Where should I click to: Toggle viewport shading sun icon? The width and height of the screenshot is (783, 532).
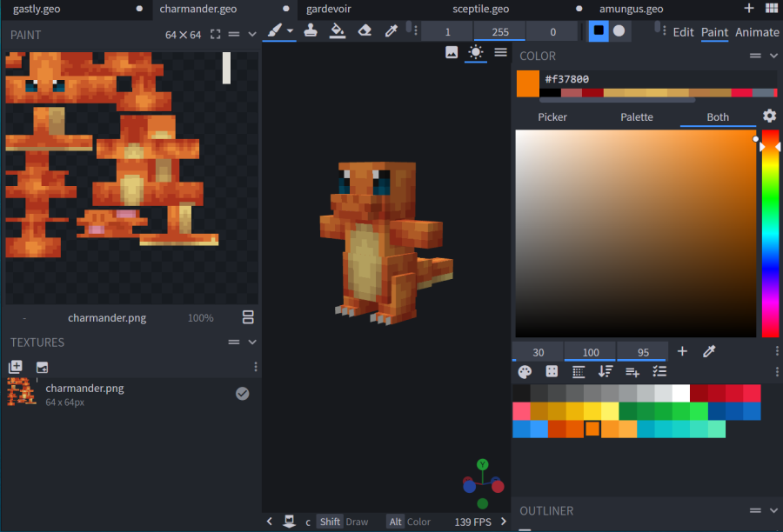[x=476, y=52]
